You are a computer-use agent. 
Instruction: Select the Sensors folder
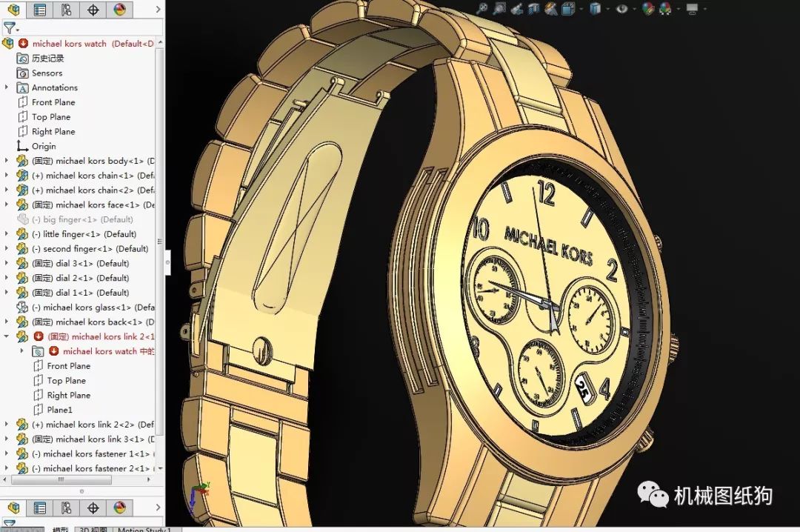[x=39, y=73]
